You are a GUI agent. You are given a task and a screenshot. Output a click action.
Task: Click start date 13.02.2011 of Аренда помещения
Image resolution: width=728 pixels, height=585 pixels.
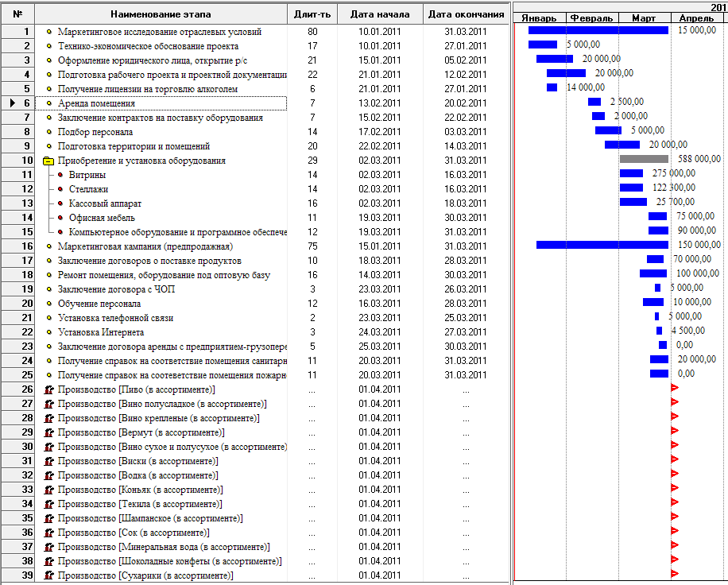coord(380,103)
